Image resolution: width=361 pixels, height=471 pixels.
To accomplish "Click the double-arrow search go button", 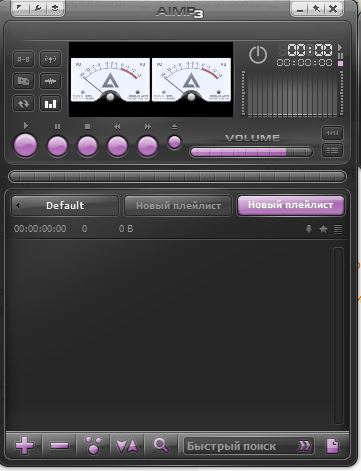I will (304, 446).
